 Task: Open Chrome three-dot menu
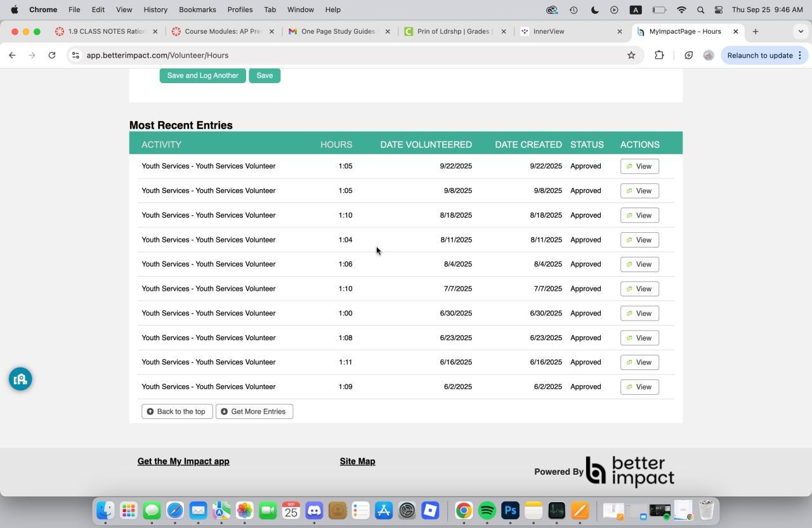coord(800,55)
